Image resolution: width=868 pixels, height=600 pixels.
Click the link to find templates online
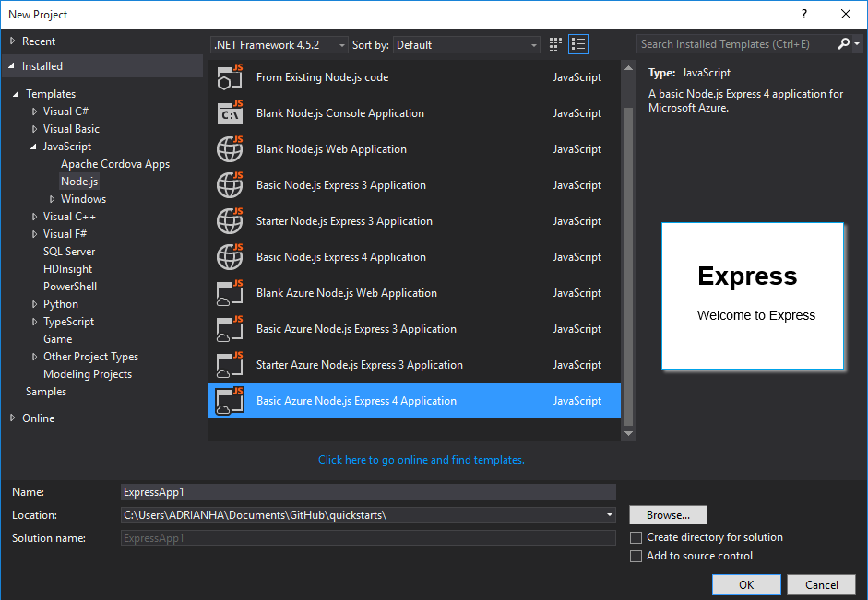pyautogui.click(x=421, y=460)
